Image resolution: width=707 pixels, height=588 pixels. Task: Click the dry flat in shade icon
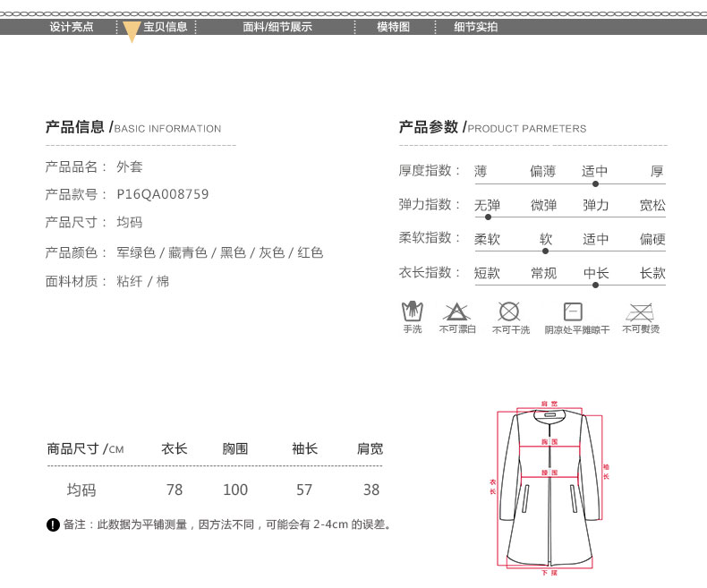573,311
